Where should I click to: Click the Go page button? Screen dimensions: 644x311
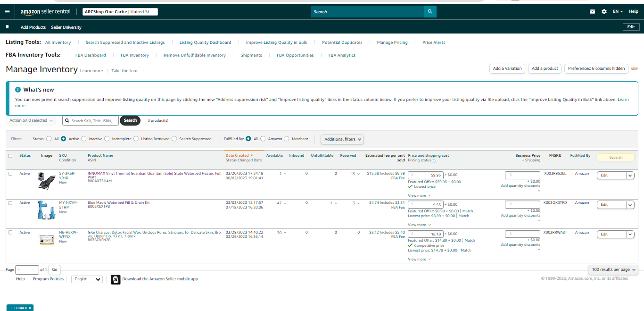click(x=55, y=269)
